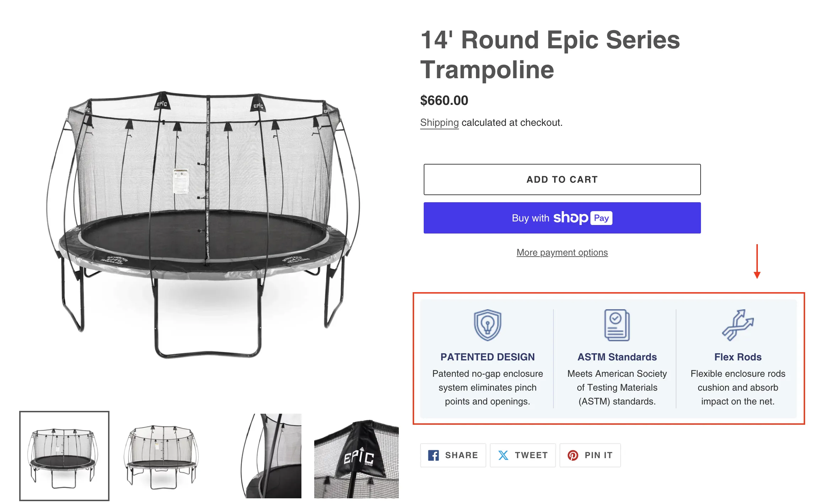Click the Shop Pay logo on purple button
The height and width of the screenshot is (504, 814).
coord(582,218)
